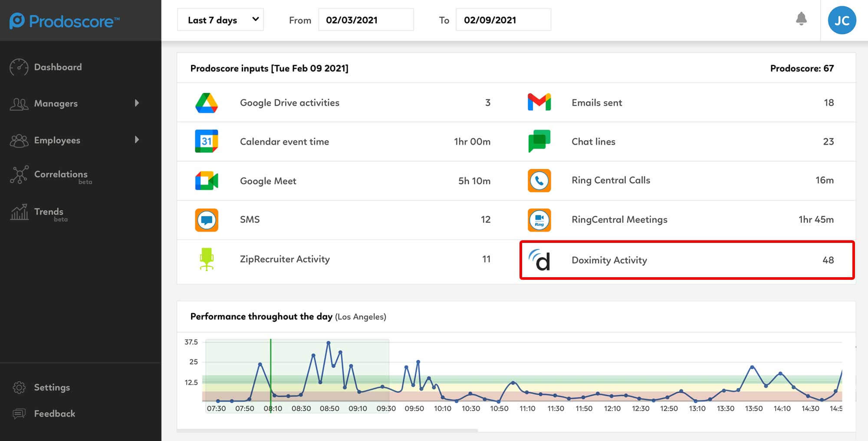Screen dimensions: 868x441
Task: Click the Settings gear icon
Action: click(19, 388)
